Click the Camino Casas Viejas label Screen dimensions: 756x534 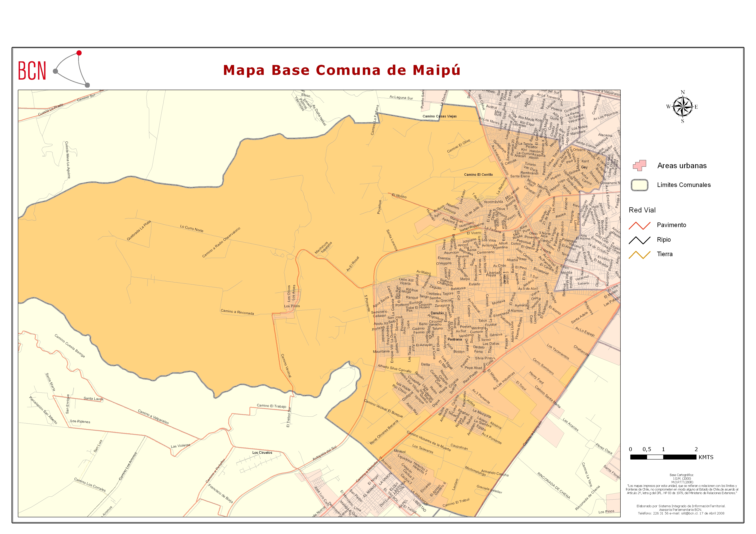coord(439,116)
